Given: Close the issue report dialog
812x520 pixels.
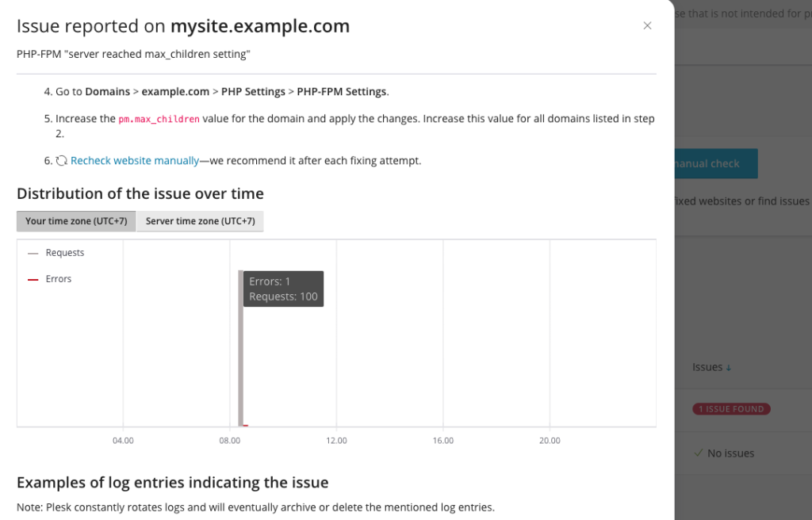Looking at the screenshot, I should (647, 26).
